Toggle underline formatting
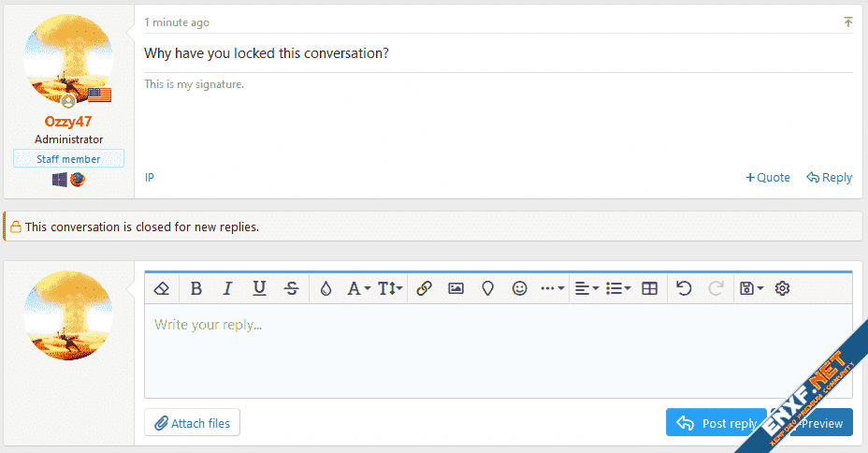The width and height of the screenshot is (868, 453). click(260, 288)
